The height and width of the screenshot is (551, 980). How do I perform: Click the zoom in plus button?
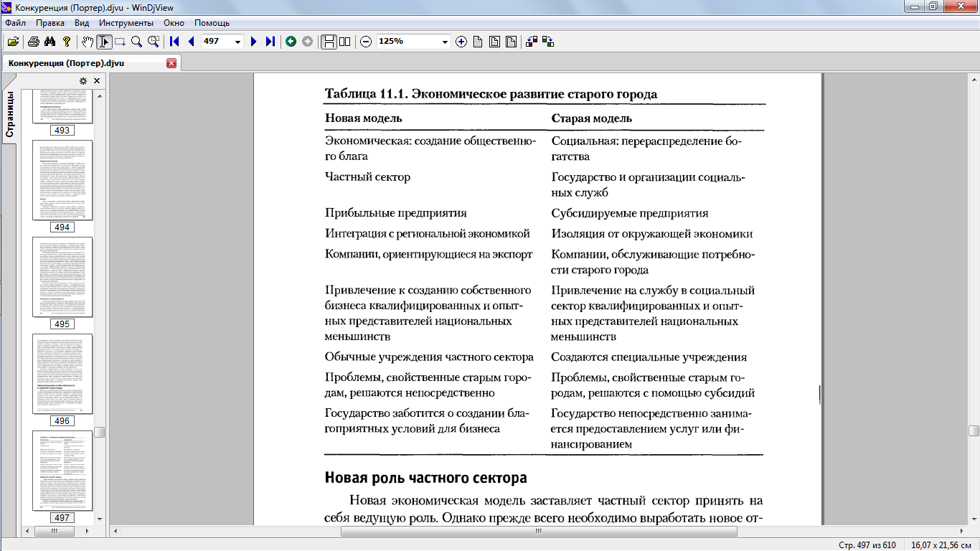461,42
